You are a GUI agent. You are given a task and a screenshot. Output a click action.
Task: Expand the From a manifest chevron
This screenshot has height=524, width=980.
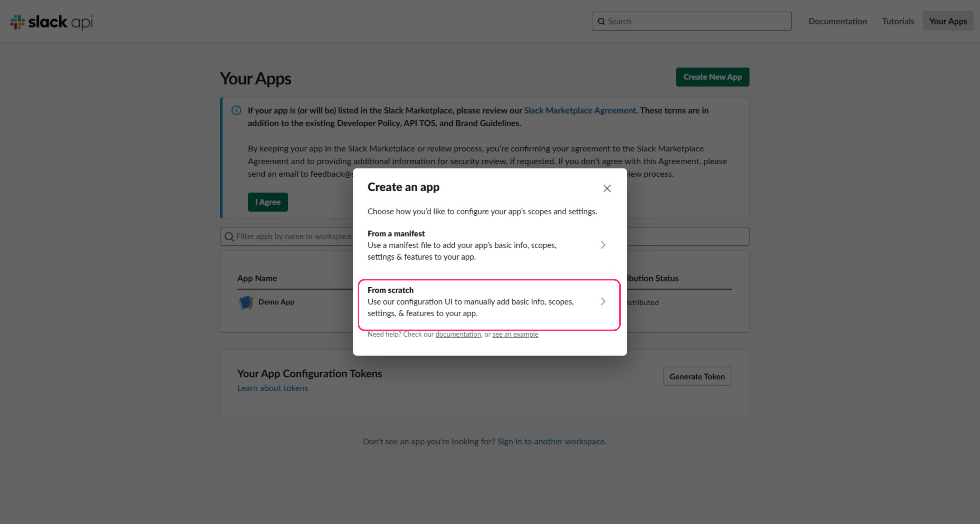coord(603,245)
